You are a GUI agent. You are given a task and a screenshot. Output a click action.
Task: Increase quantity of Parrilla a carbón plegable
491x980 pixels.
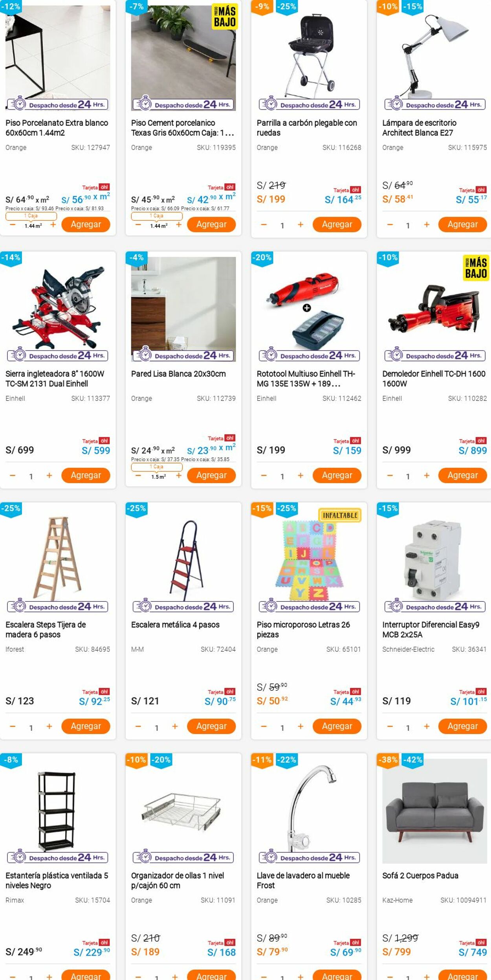tap(300, 224)
